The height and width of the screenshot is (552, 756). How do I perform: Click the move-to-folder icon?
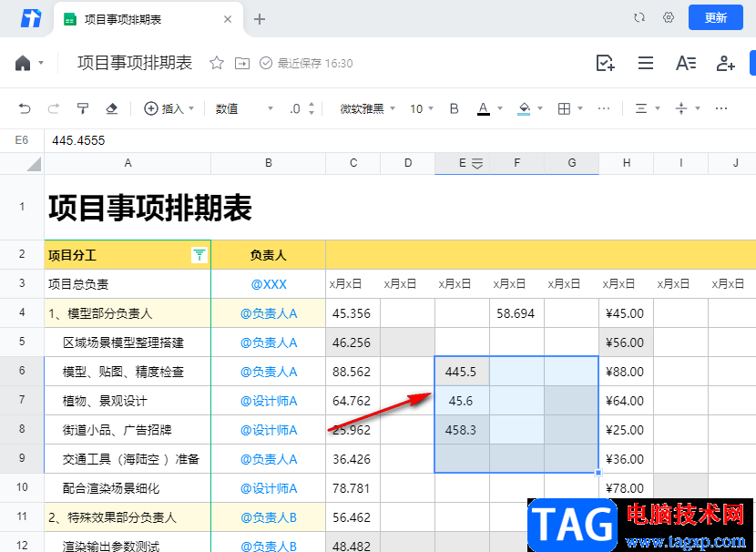pos(241,63)
